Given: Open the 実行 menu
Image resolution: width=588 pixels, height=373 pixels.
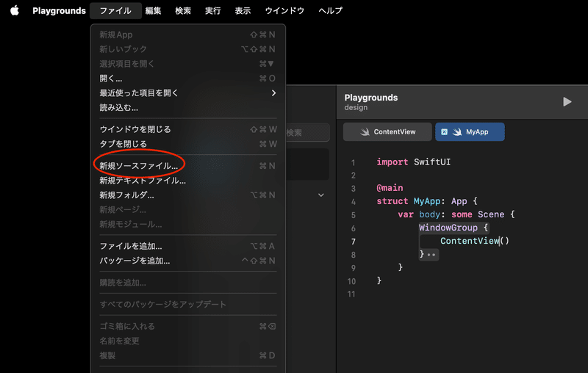Looking at the screenshot, I should point(212,10).
